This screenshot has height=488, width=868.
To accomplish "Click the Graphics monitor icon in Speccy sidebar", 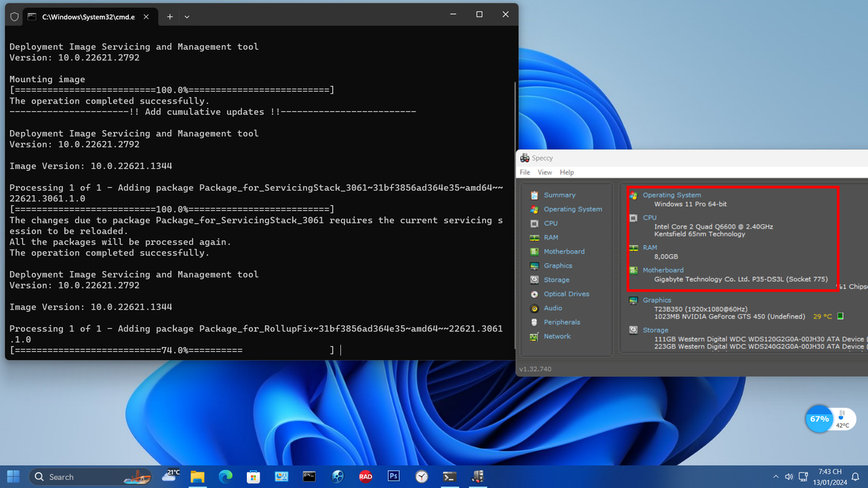I will click(x=534, y=266).
